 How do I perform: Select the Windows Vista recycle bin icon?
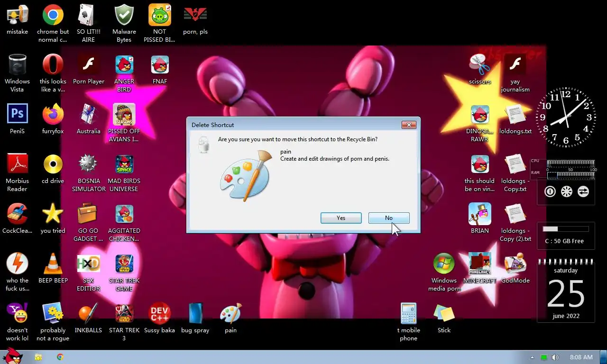pos(17,73)
